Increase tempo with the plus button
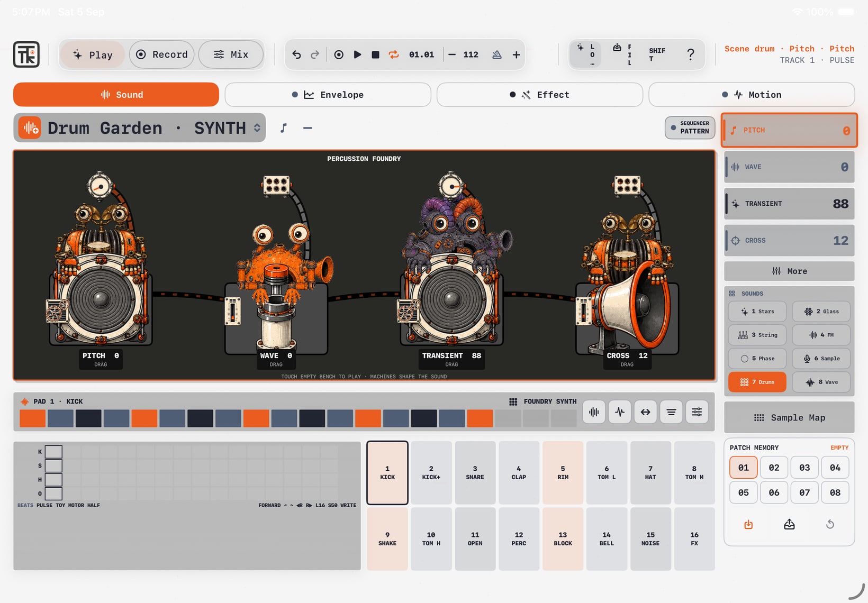 (x=516, y=54)
